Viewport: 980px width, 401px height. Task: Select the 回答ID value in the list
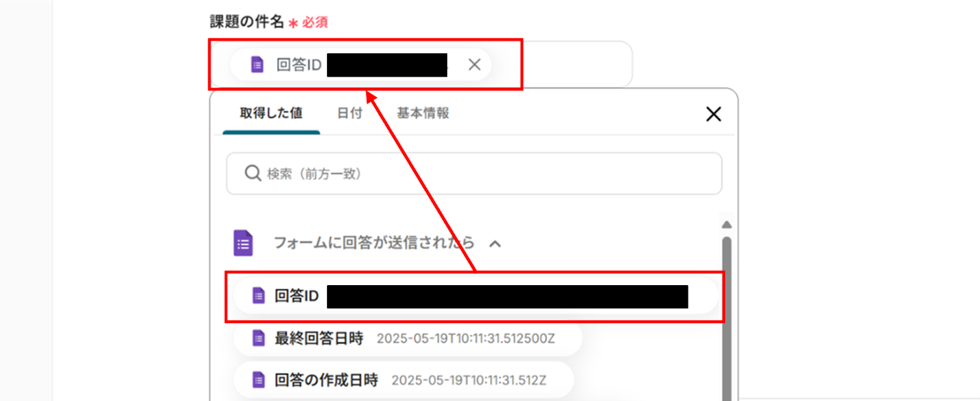[475, 296]
